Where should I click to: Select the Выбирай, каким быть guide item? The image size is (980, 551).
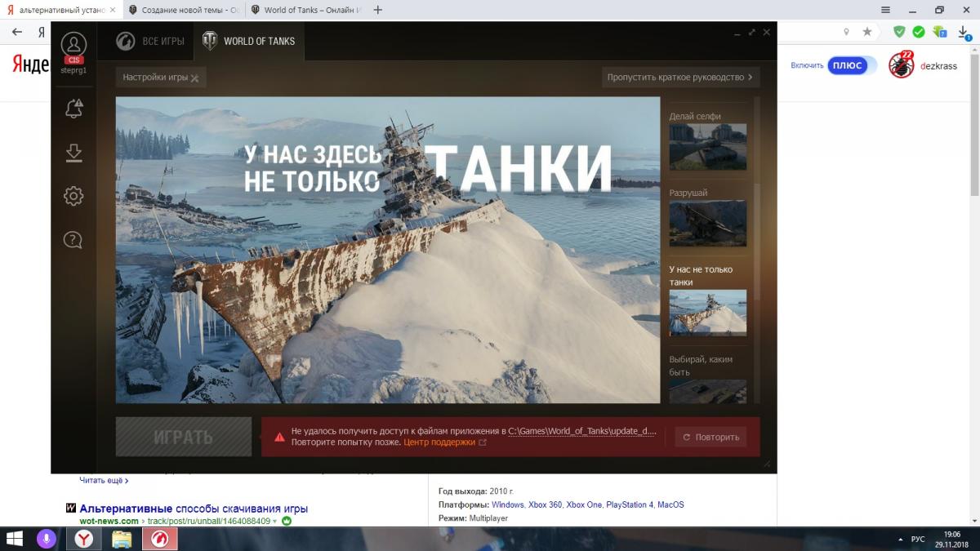point(707,378)
